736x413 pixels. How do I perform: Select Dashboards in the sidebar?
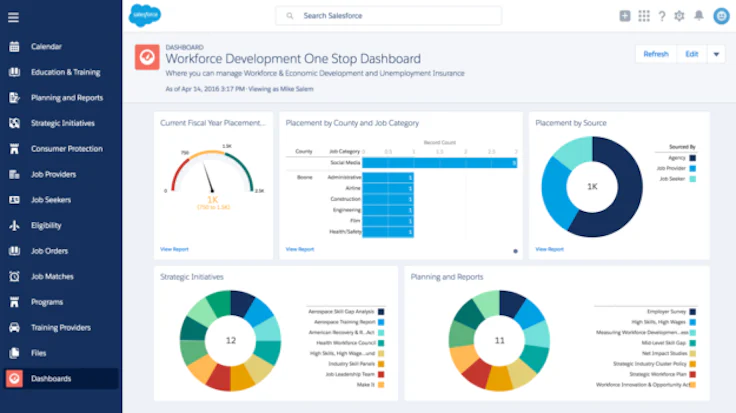pos(61,379)
